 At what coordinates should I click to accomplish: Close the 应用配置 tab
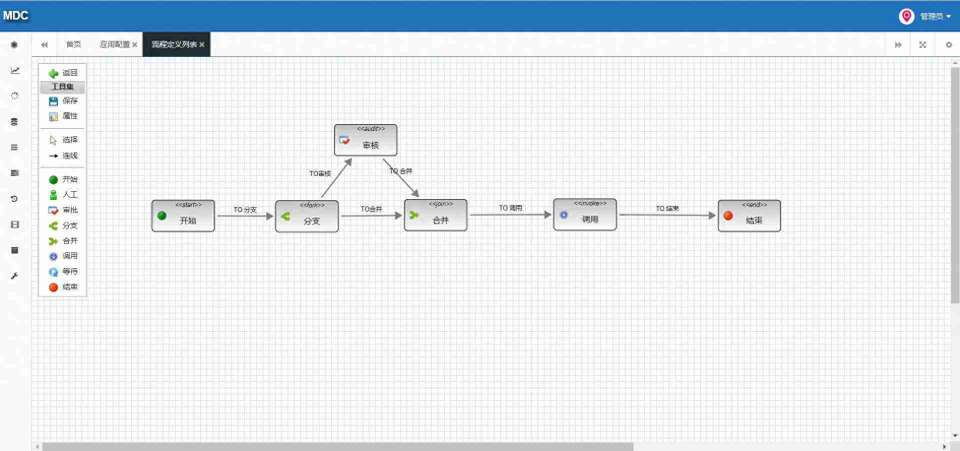coord(135,45)
